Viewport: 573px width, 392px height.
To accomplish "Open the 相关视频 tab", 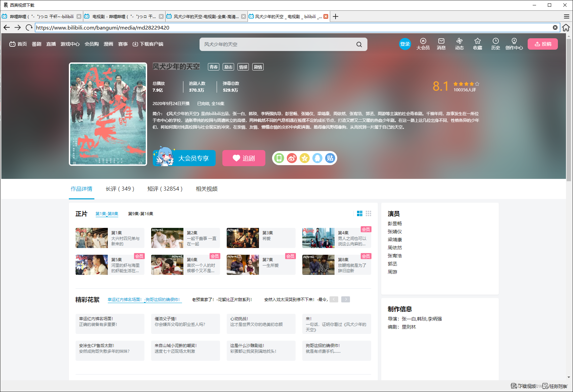I will pyautogui.click(x=207, y=189).
